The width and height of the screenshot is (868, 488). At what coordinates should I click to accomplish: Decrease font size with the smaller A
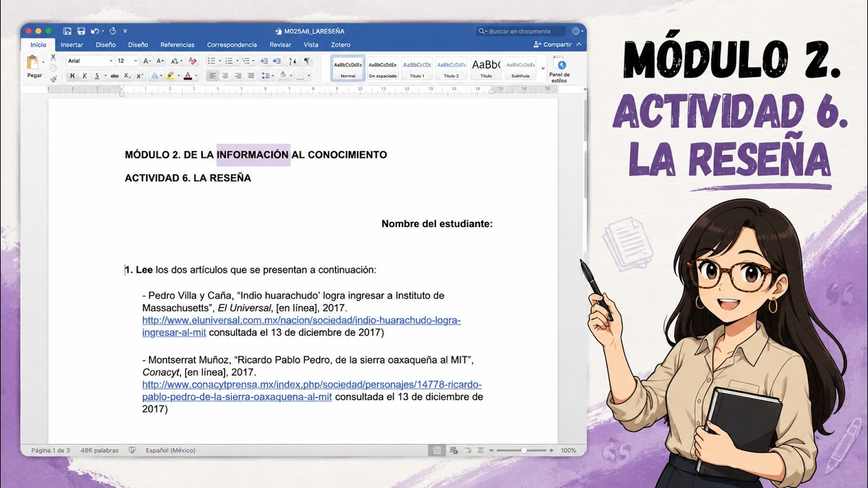(x=159, y=60)
